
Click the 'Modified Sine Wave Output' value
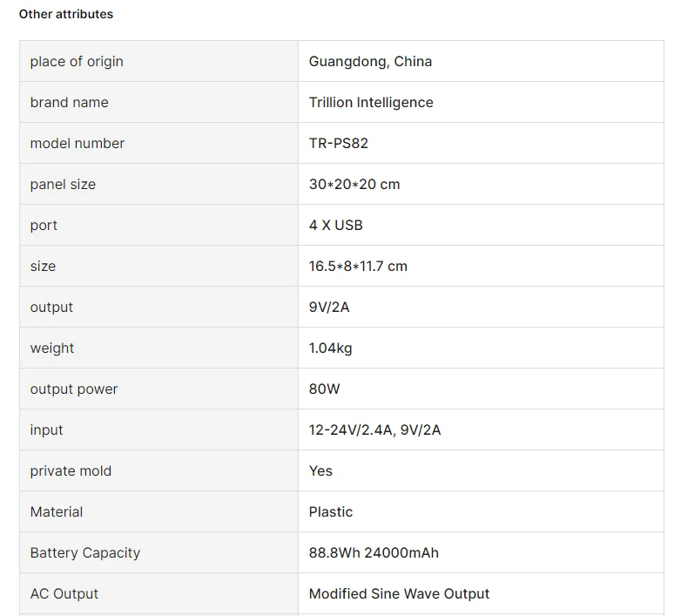[399, 593]
